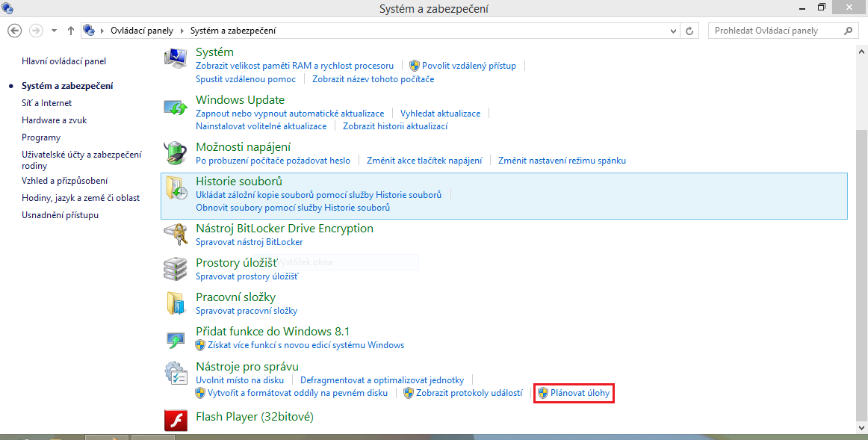Open the address bar dropdown arrow
The width and height of the screenshot is (868, 440).
click(672, 31)
